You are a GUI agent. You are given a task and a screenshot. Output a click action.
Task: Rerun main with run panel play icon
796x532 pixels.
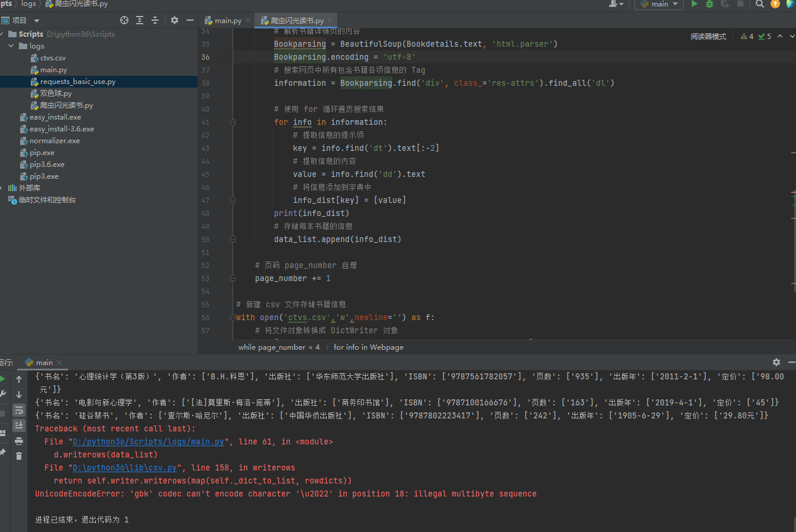[x=2, y=379]
